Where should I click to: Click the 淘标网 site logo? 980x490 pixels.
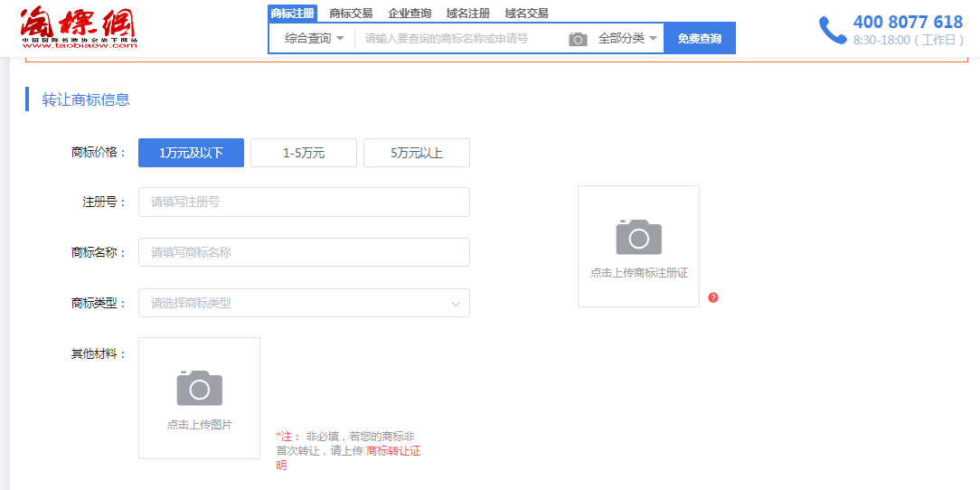click(x=79, y=28)
